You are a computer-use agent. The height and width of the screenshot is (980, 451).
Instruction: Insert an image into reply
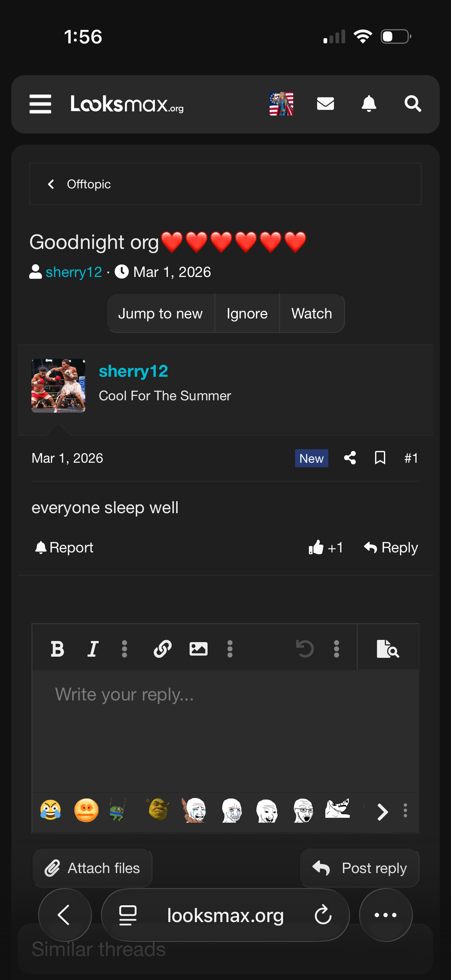(x=198, y=648)
